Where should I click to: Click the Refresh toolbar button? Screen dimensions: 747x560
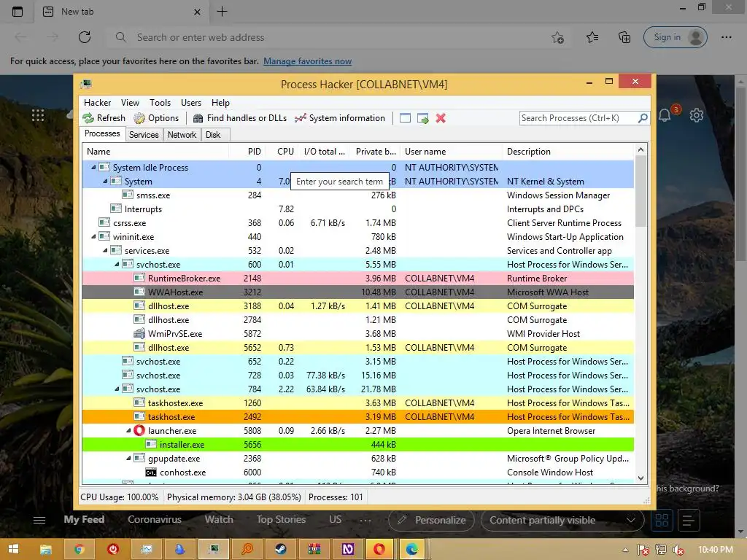point(104,118)
